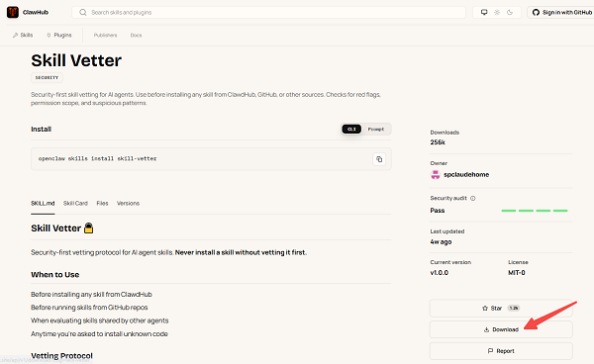Switch to dark theme moon icon
594x364 pixels.
pyautogui.click(x=510, y=12)
